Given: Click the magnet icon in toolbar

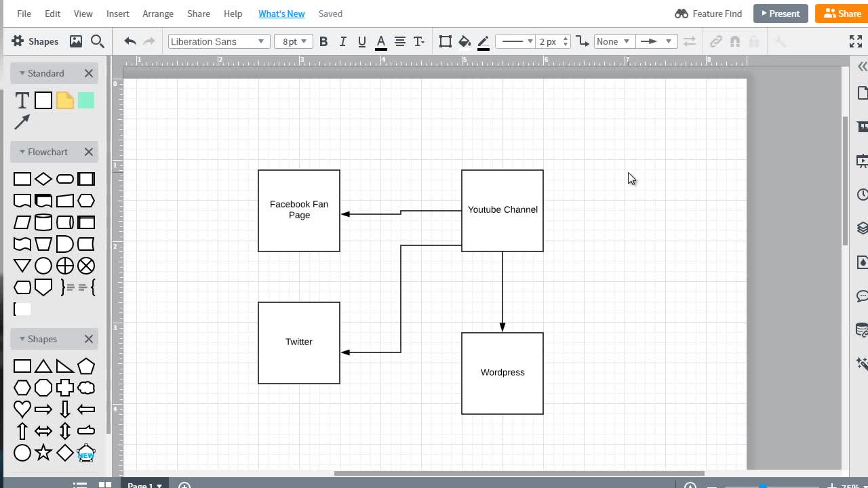Looking at the screenshot, I should 734,41.
